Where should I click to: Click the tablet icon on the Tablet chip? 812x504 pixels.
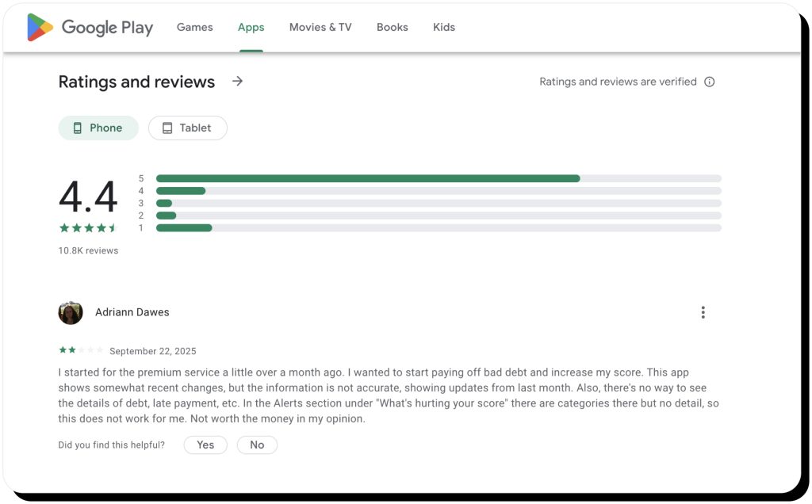(167, 127)
